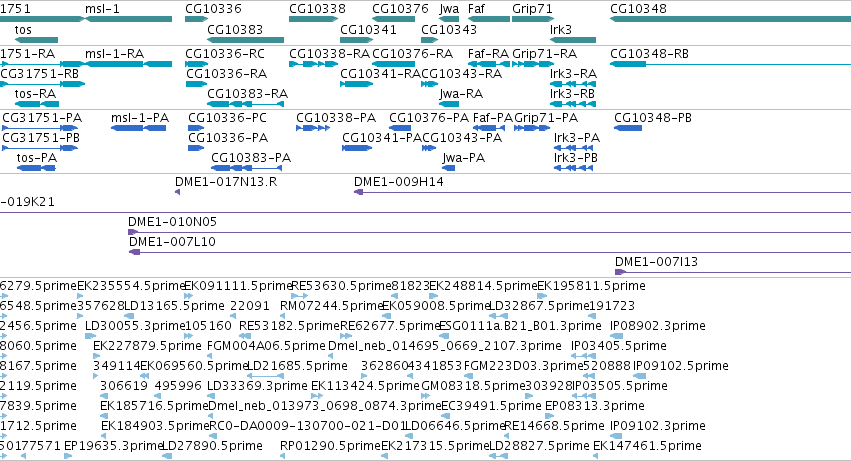Viewport: 851px width, 461px height.
Task: Select transcript label Faf-RA
Action: tap(488, 54)
